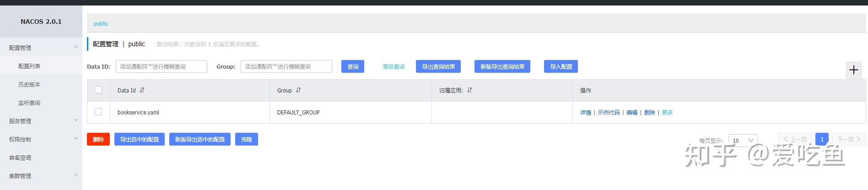Expand the 权限控制 sidebar section
Image resolution: width=868 pixels, height=190 pixels.
76,139
